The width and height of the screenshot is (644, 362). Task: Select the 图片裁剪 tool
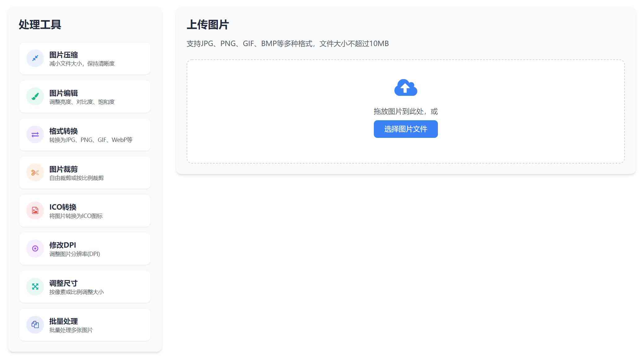[x=85, y=173]
